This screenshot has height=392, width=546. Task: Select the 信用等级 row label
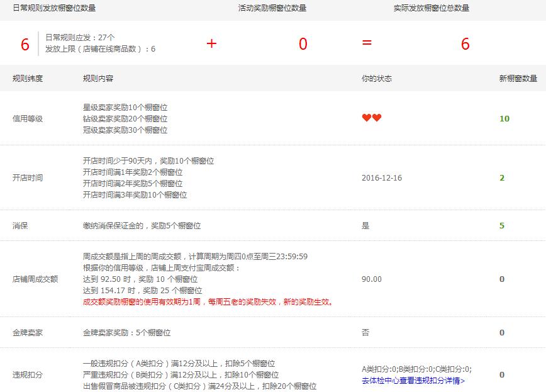[x=28, y=118]
